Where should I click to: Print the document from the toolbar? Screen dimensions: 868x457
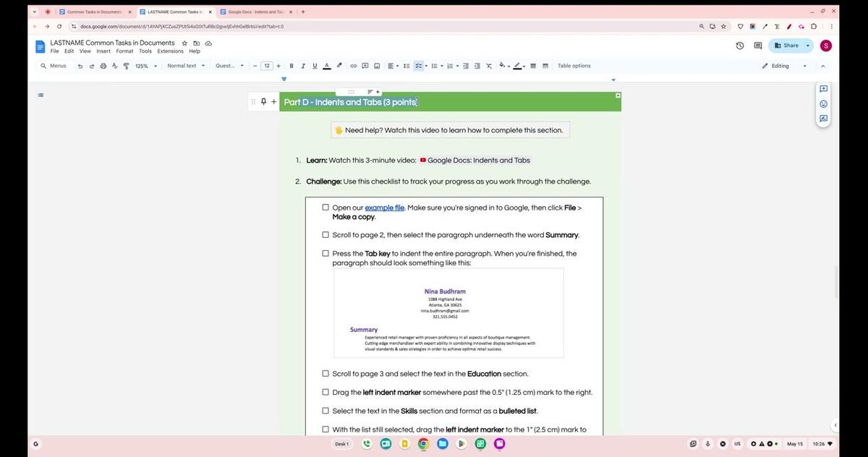pos(103,66)
